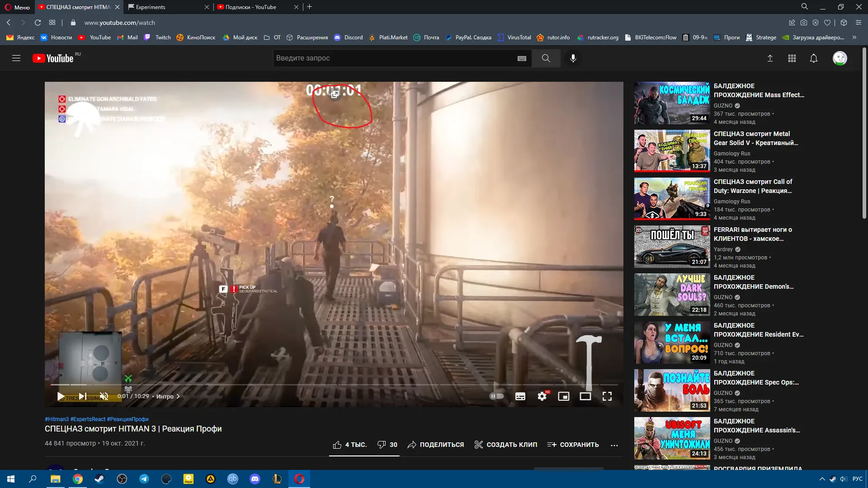Click СОЗДАТЬ КЛИП button
Image resolution: width=868 pixels, height=488 pixels.
505,445
